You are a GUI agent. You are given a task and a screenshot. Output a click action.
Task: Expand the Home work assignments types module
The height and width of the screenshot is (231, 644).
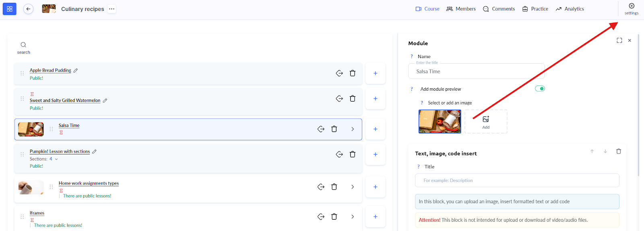pos(353,187)
